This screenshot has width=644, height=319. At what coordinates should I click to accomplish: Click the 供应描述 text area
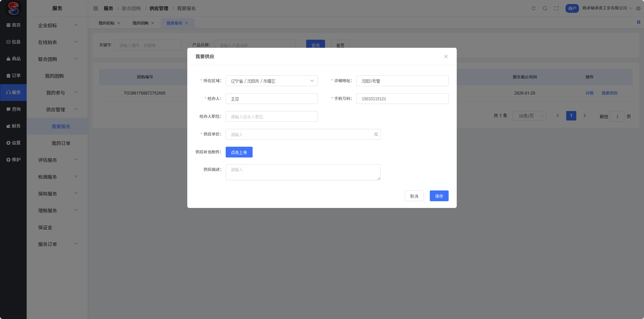[303, 172]
